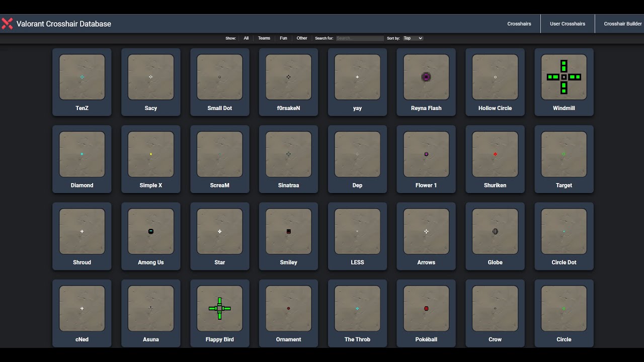Select the LESS crosshair image
The image size is (644, 362).
tap(357, 231)
